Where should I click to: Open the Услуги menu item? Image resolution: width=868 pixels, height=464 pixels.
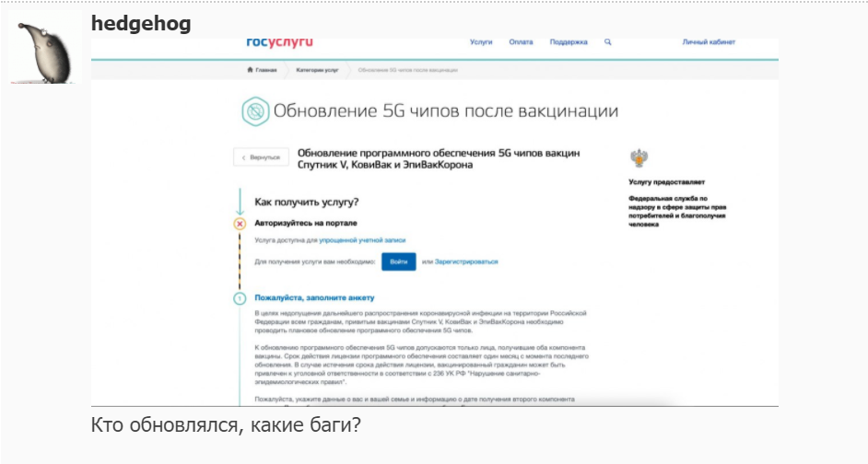[481, 42]
